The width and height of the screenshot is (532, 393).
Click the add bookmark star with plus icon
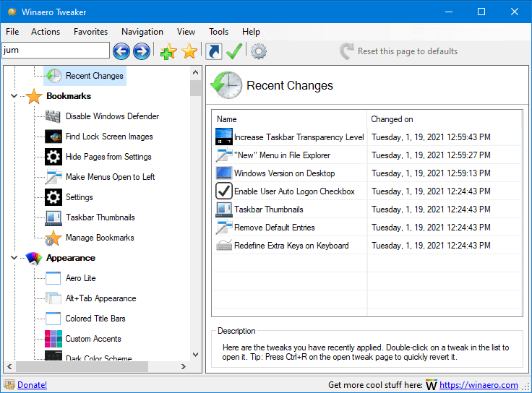(x=168, y=51)
